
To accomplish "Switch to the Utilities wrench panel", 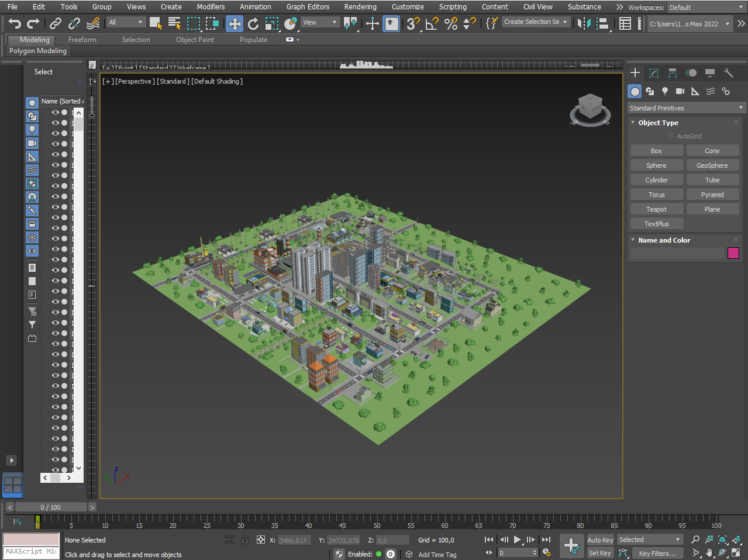I will click(x=728, y=73).
